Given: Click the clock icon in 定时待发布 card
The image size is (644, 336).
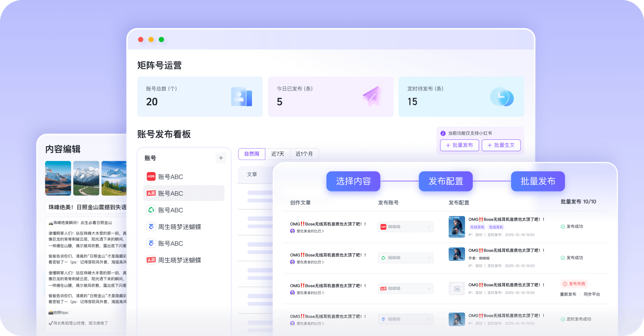Looking at the screenshot, I should point(502,97).
